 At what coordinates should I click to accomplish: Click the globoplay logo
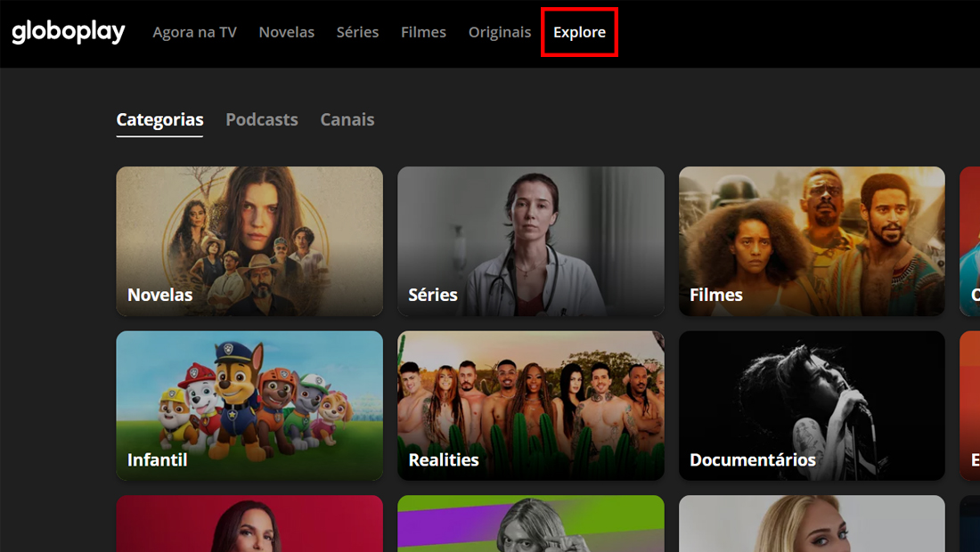coord(68,32)
